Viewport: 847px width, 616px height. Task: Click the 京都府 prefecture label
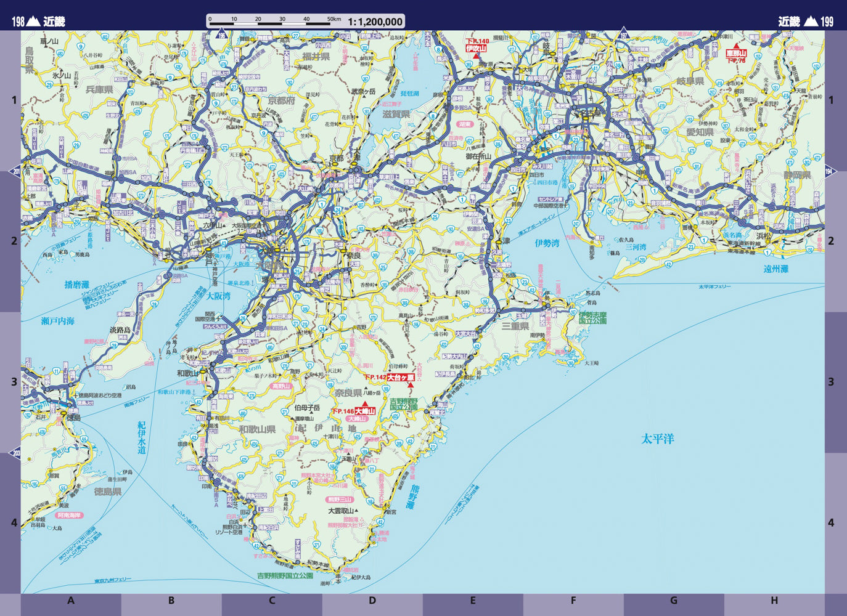(281, 100)
